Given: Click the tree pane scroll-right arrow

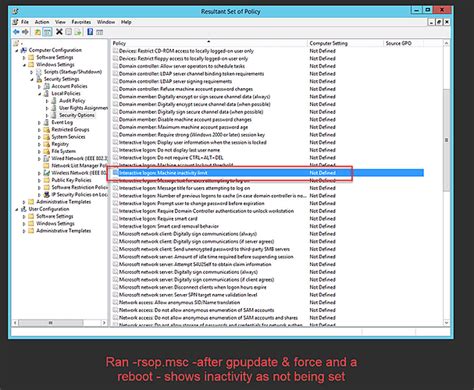Looking at the screenshot, I should (104, 323).
